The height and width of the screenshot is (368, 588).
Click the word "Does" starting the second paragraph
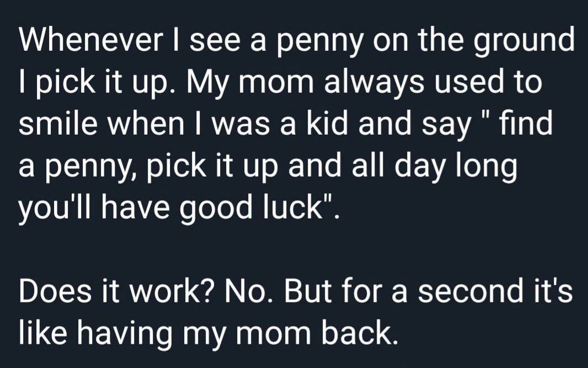click(55, 291)
